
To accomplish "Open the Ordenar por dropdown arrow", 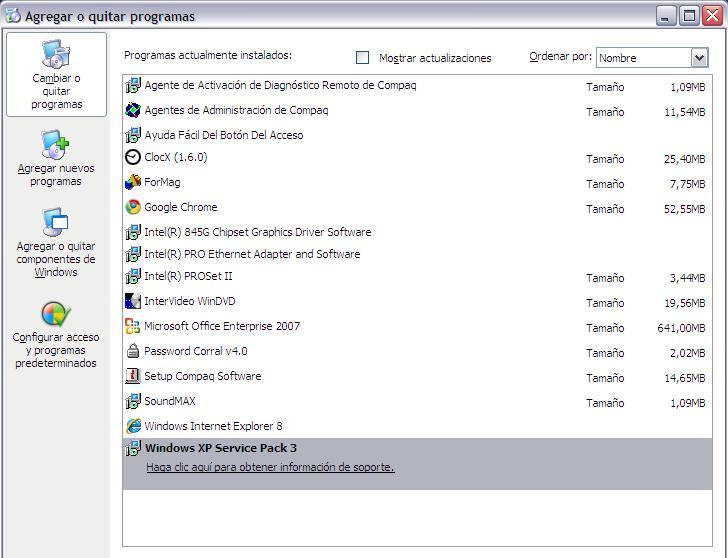I will click(x=699, y=58).
